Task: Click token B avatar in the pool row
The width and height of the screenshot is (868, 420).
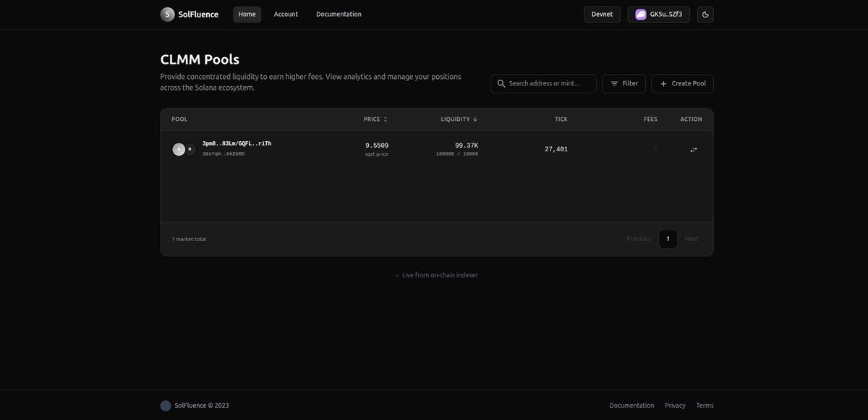Action: point(190,149)
